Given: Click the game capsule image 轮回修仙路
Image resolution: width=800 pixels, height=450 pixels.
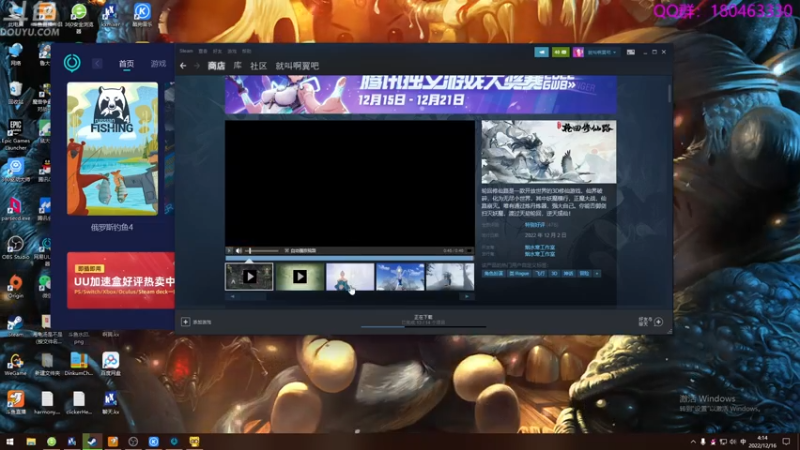Looking at the screenshot, I should pyautogui.click(x=549, y=152).
